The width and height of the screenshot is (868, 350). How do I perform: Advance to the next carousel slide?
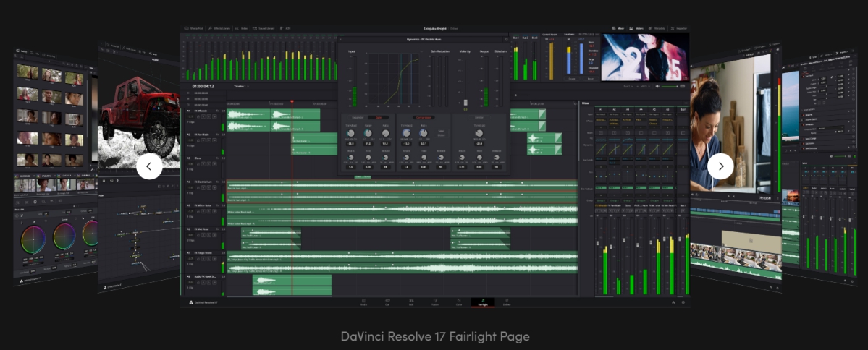pyautogui.click(x=720, y=166)
